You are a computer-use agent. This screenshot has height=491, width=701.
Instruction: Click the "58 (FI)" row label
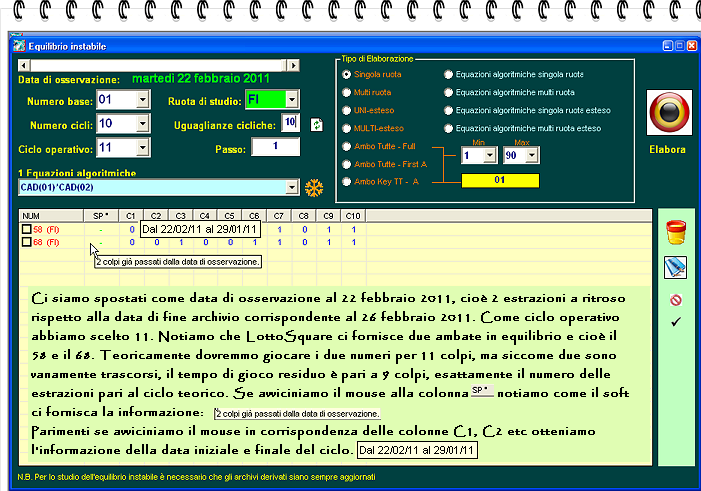46,230
